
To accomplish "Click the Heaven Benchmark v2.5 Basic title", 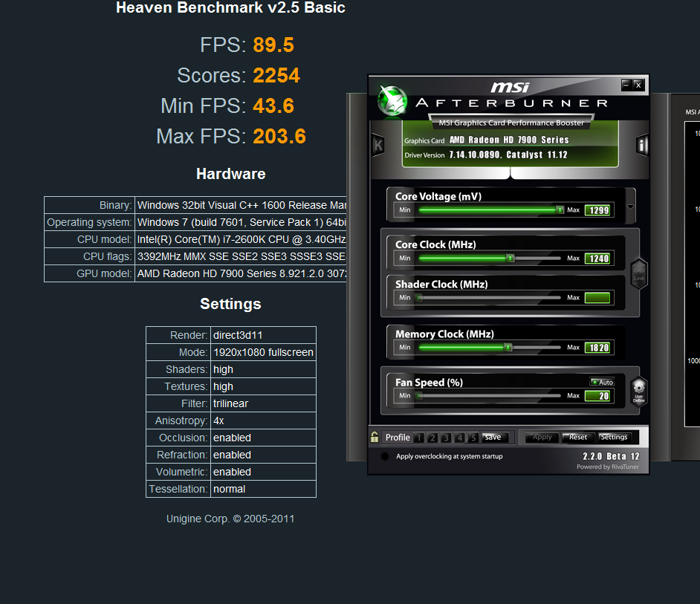I will pos(230,7).
